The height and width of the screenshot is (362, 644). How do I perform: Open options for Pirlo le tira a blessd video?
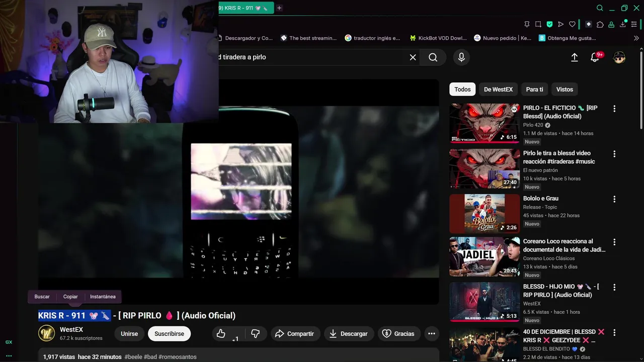coord(614,154)
